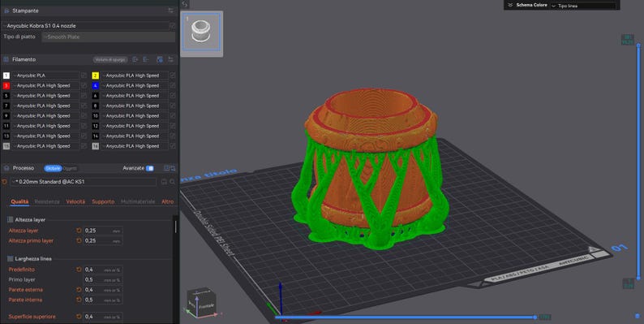Click the remove filament icon
The height and width of the screenshot is (324, 644).
coord(146,59)
